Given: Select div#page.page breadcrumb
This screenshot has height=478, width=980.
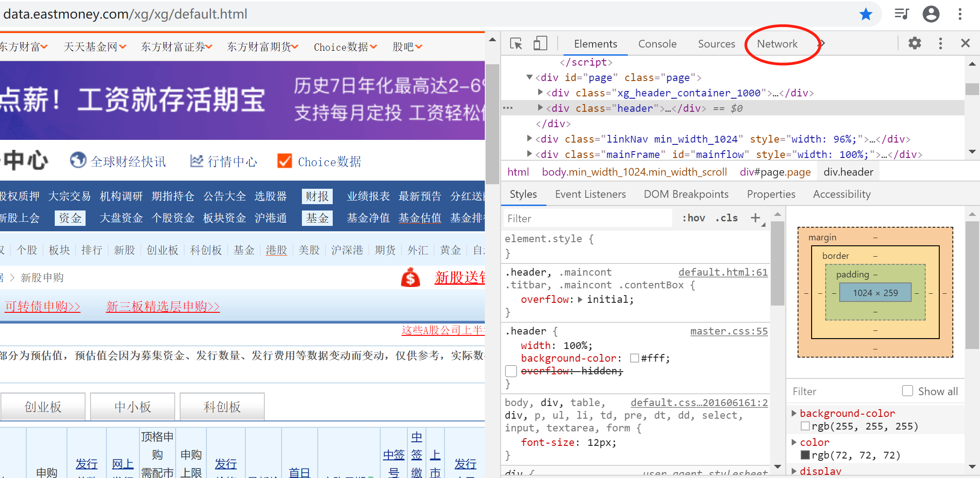Looking at the screenshot, I should tap(775, 172).
